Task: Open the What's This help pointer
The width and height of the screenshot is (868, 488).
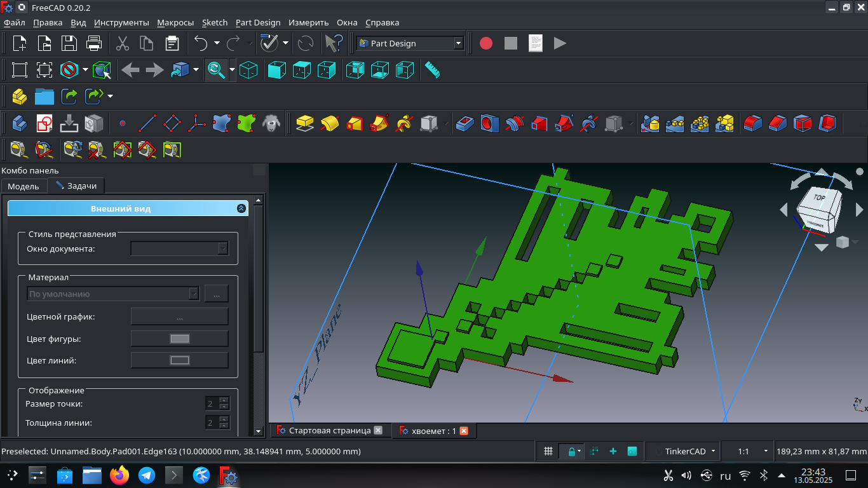Action: (x=334, y=43)
